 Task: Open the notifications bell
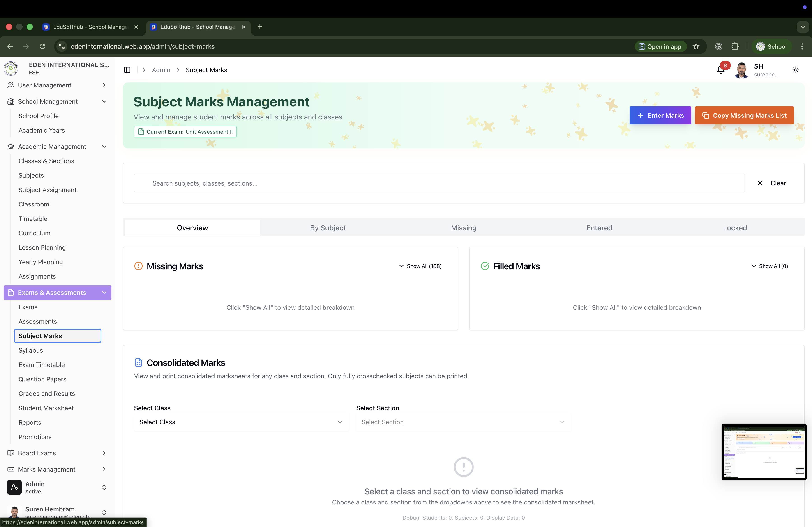(721, 70)
